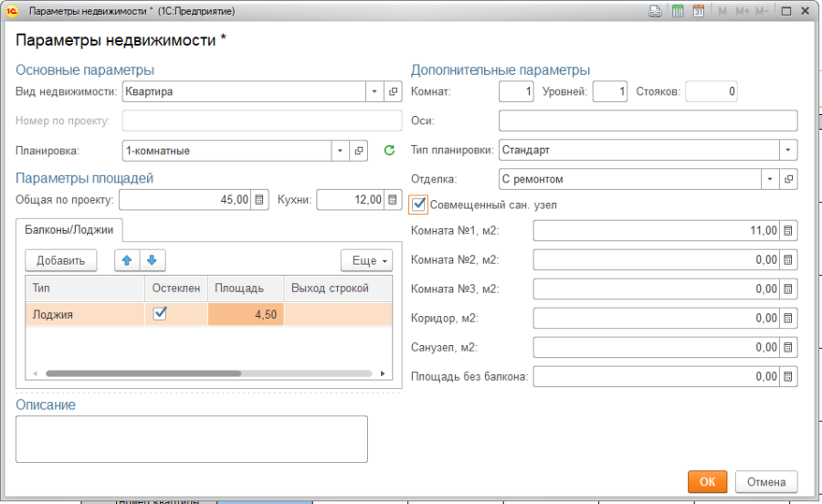Viewport: 822px width, 504px height.
Task: Click into the Описание text area
Action: pos(192,439)
